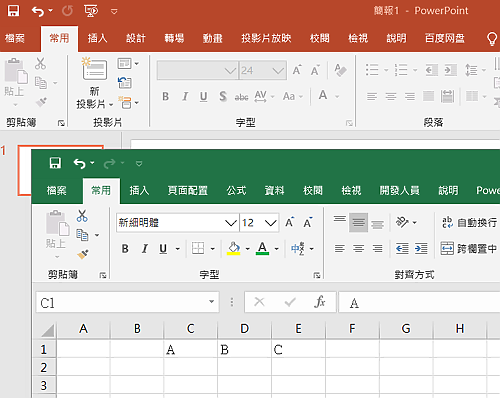Click bullets list icon in PowerPoint
Image resolution: width=500 pixels, height=398 pixels.
pyautogui.click(x=372, y=70)
